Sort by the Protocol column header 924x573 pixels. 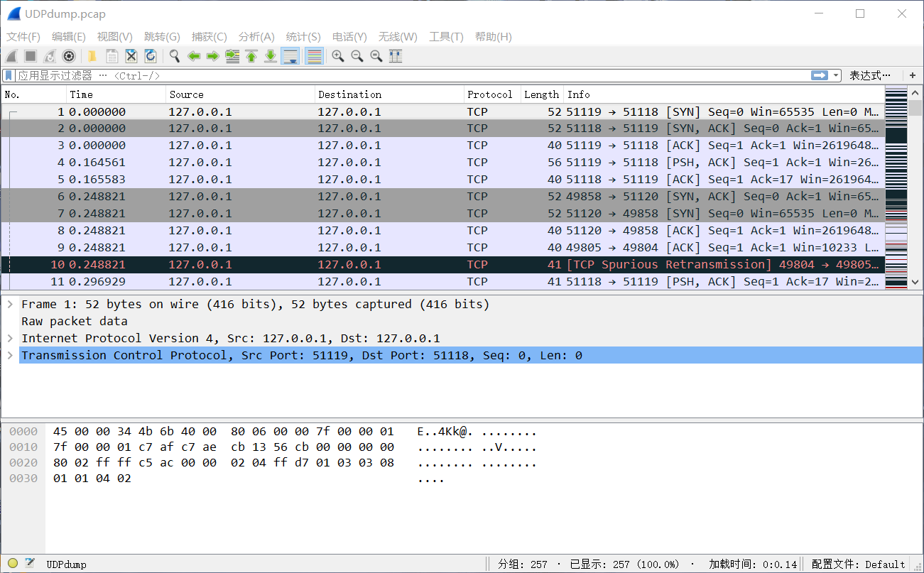(x=491, y=94)
